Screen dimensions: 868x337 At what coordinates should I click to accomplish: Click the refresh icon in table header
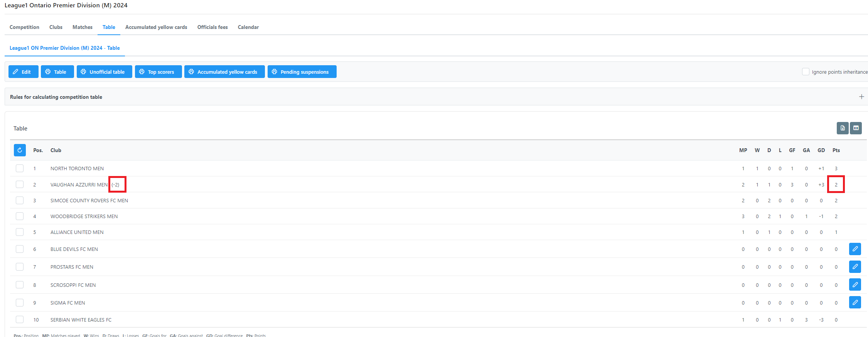coord(20,150)
